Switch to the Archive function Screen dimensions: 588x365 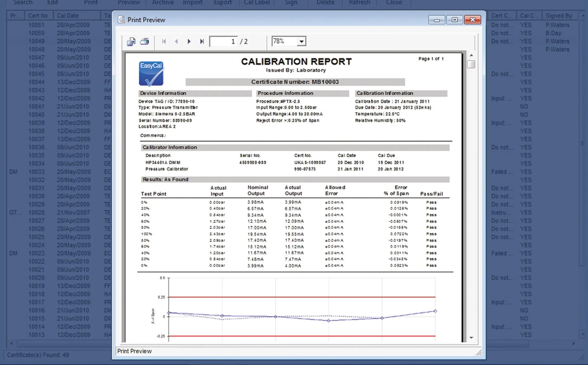(x=163, y=2)
